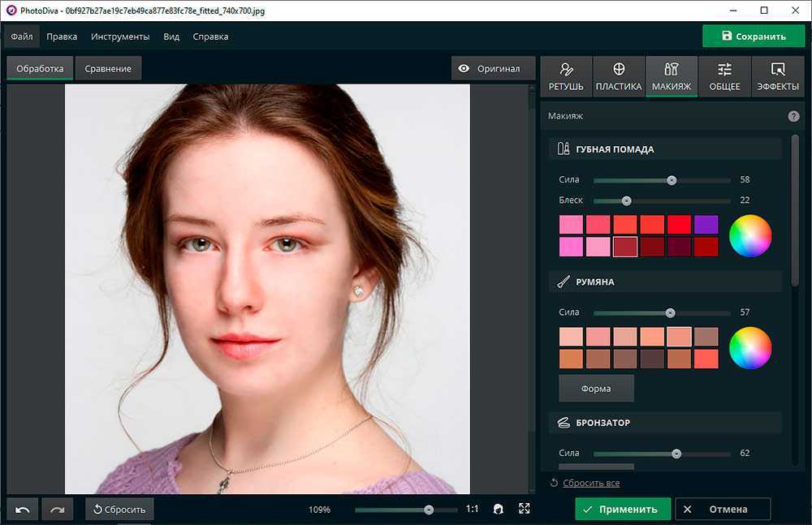Open the Справка menu

point(210,37)
